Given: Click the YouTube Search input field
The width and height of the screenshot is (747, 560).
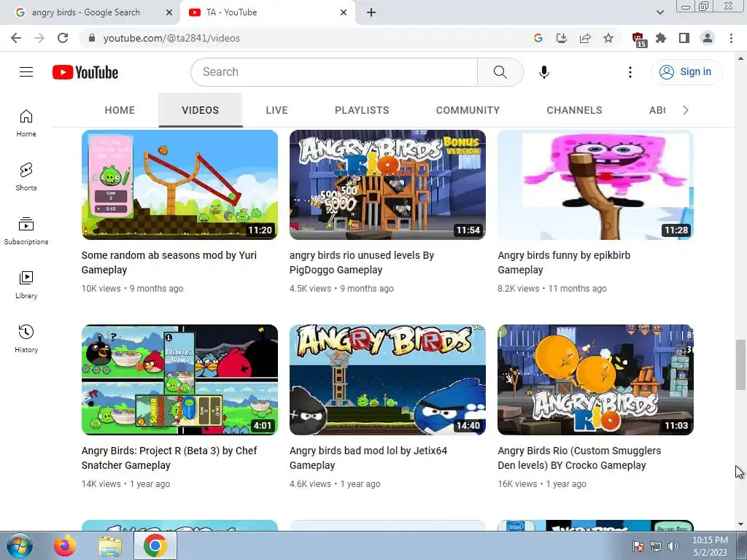Looking at the screenshot, I should point(334,72).
